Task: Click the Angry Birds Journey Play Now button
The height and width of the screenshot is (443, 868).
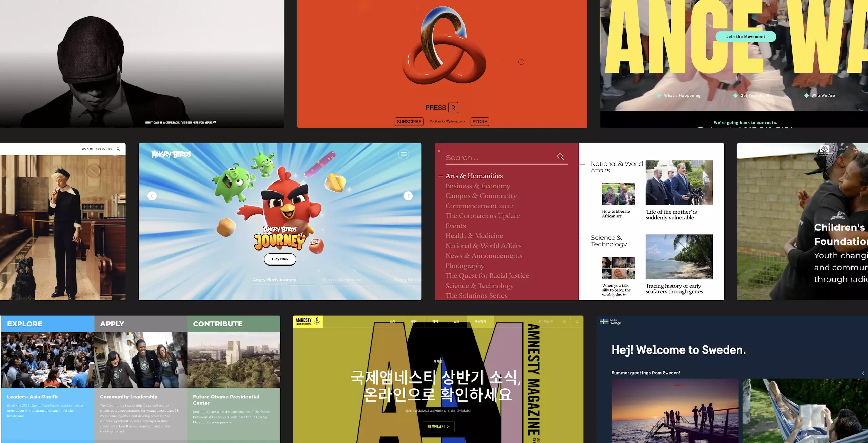Action: [279, 259]
